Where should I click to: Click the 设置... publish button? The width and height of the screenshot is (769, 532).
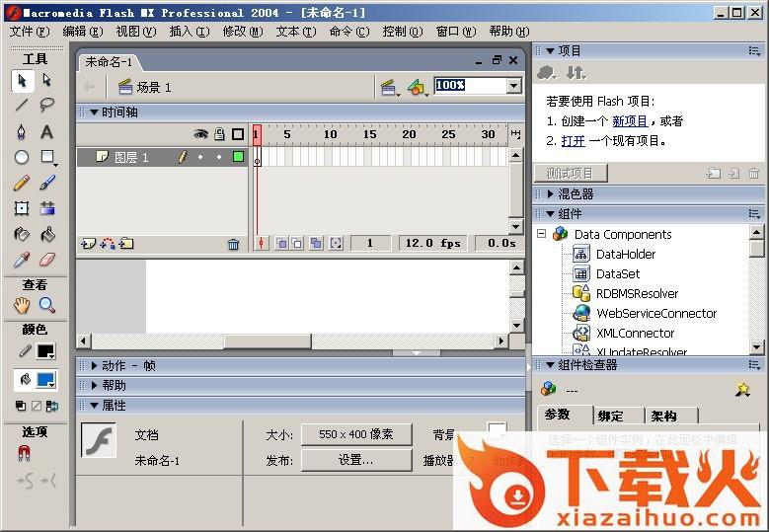point(356,460)
